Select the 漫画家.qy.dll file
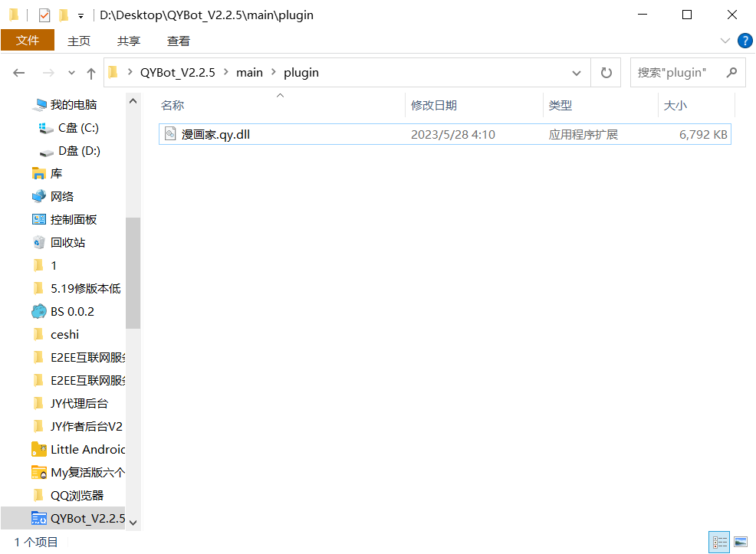This screenshot has height=554, width=756. (215, 135)
